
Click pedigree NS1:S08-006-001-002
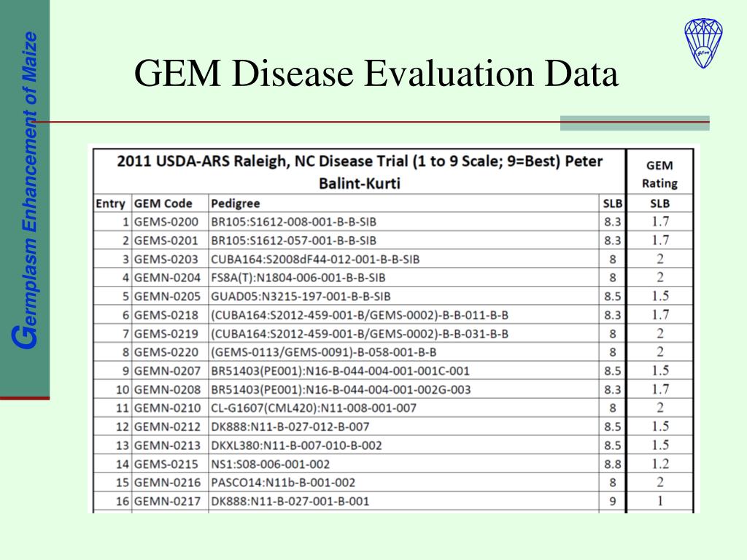pos(270,464)
